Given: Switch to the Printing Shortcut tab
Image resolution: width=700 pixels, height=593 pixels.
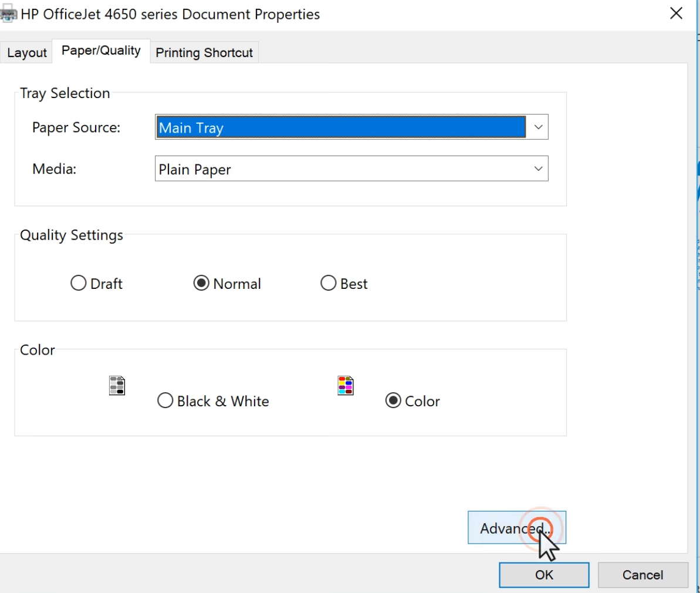Looking at the screenshot, I should click(x=204, y=53).
